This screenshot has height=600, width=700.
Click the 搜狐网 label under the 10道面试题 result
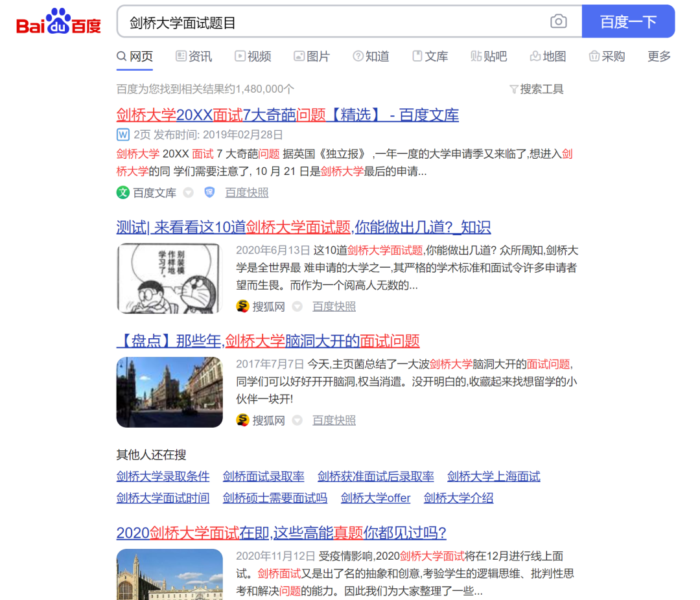coord(269,306)
